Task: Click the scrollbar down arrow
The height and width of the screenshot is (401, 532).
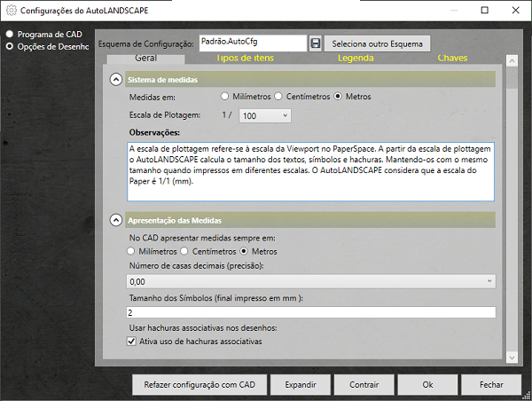Action: 510,357
